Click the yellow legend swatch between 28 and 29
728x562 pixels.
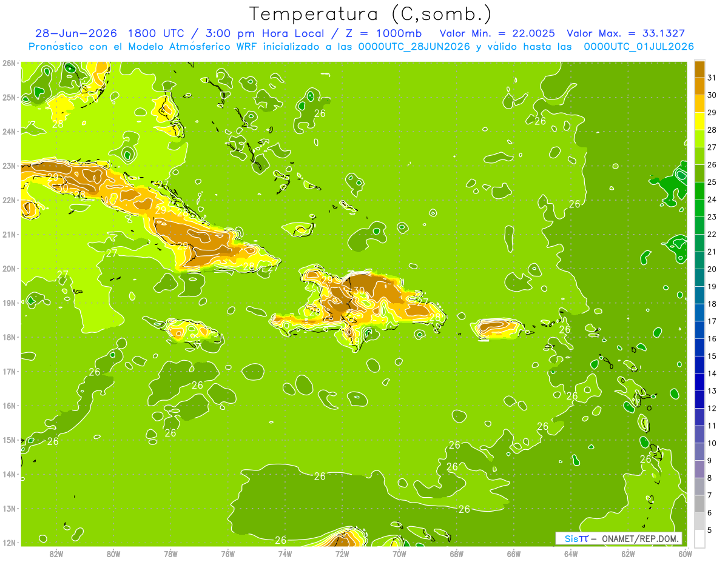(699, 122)
